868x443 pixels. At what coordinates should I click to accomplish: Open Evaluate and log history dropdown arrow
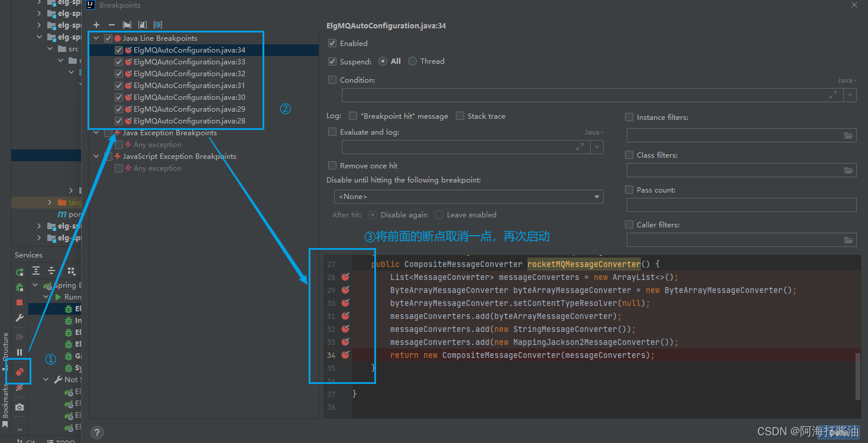click(597, 147)
